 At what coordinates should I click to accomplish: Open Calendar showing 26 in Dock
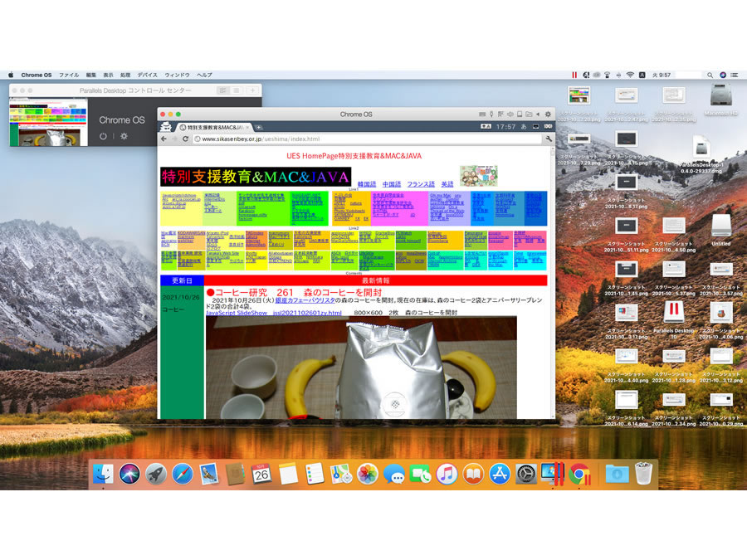click(261, 474)
